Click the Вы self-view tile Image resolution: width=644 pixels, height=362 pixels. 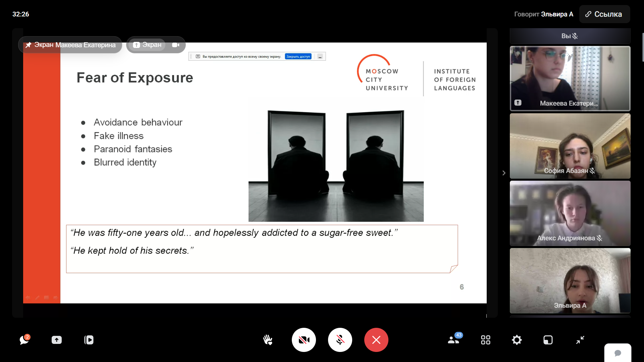point(570,36)
